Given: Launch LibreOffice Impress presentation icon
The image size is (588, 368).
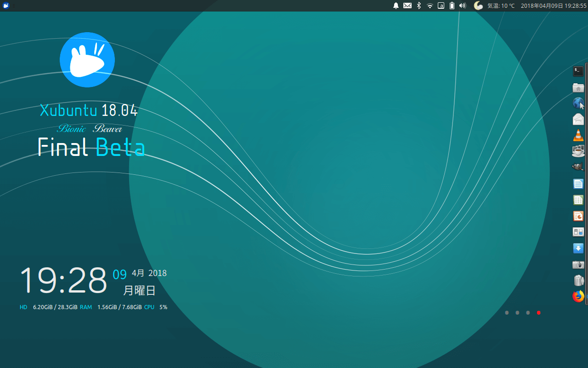Looking at the screenshot, I should [578, 216].
